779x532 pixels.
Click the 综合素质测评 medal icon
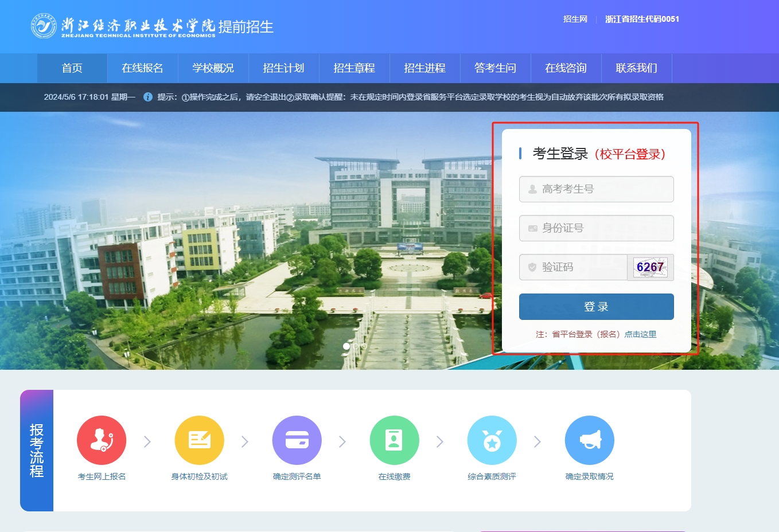point(492,440)
